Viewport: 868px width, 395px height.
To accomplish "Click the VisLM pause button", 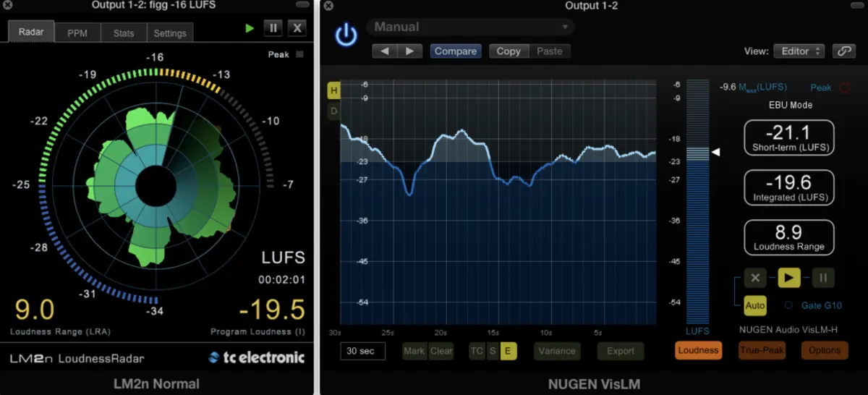I will [x=823, y=278].
